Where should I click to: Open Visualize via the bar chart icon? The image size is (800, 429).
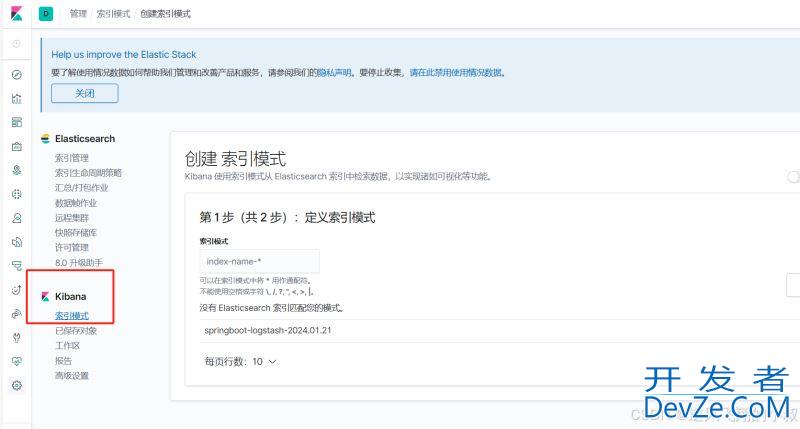point(16,98)
